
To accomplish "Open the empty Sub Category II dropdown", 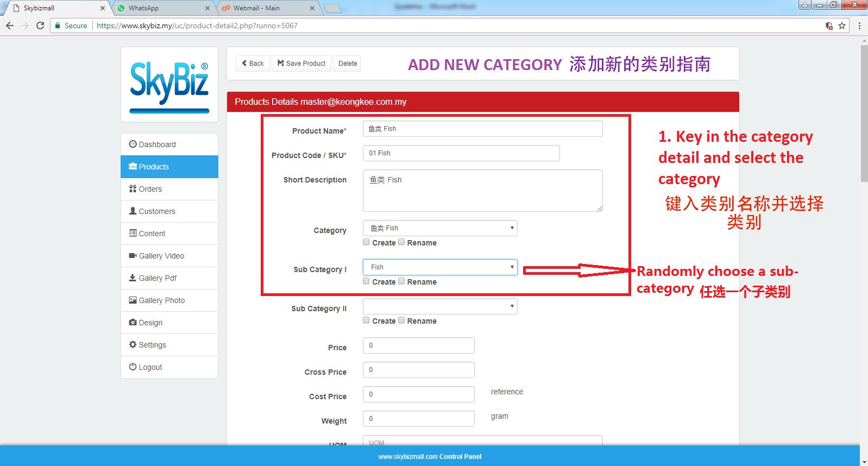I will (440, 306).
